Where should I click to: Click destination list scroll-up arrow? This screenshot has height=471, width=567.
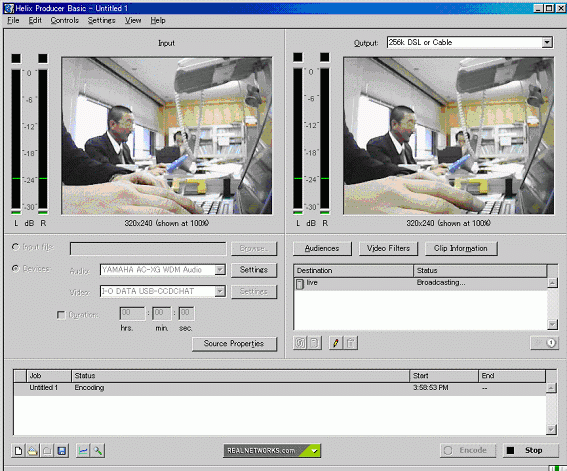[552, 283]
